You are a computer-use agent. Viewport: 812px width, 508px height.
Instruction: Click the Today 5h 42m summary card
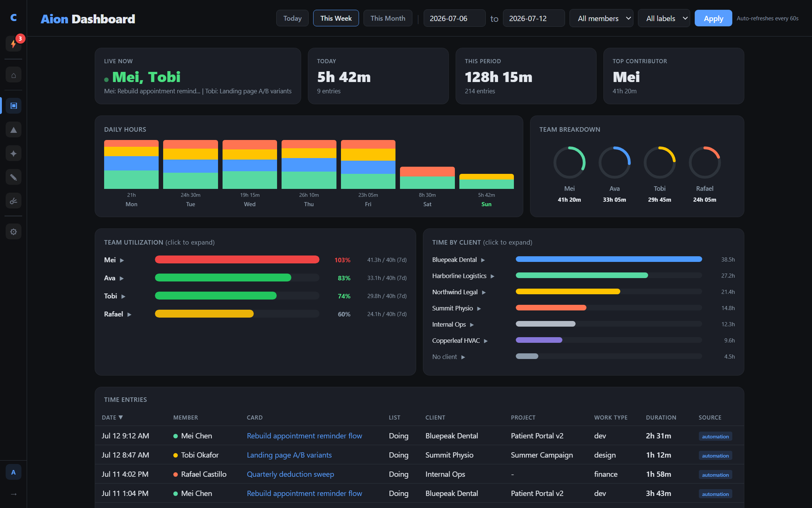pyautogui.click(x=378, y=76)
